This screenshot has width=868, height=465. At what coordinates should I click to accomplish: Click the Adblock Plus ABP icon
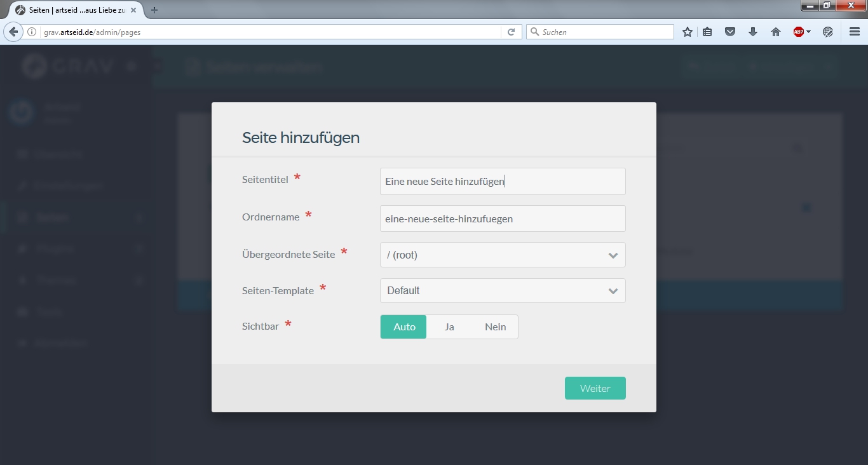pos(798,32)
